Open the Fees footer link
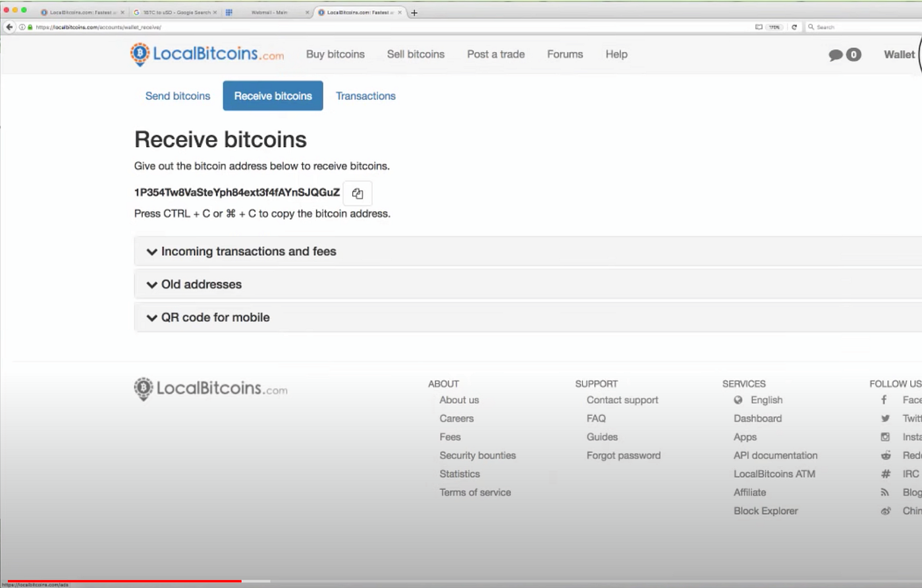This screenshot has height=588, width=922. click(450, 437)
